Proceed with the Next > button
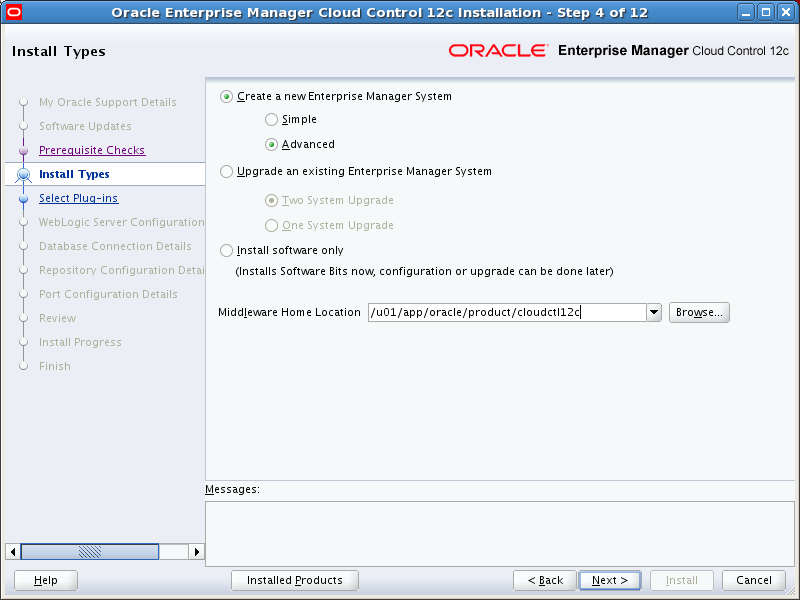This screenshot has height=600, width=800. pos(610,580)
